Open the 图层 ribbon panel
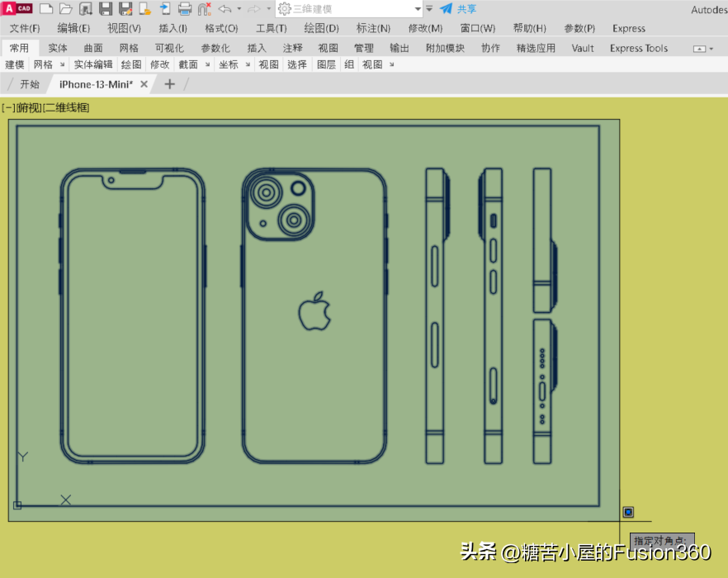 pos(326,64)
